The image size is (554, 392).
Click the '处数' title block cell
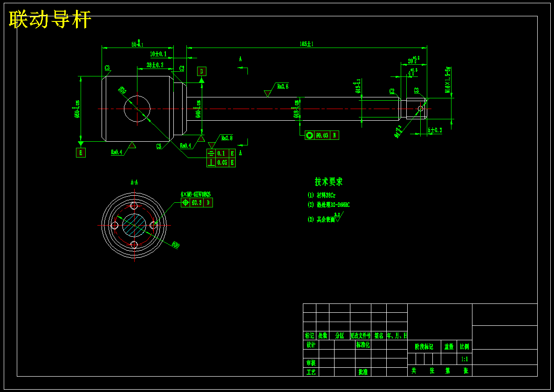(x=322, y=336)
